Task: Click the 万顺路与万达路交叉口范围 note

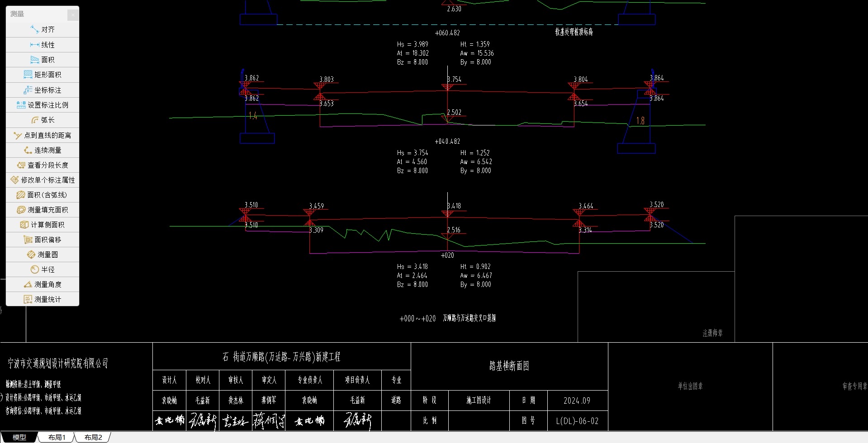Action: (469, 318)
